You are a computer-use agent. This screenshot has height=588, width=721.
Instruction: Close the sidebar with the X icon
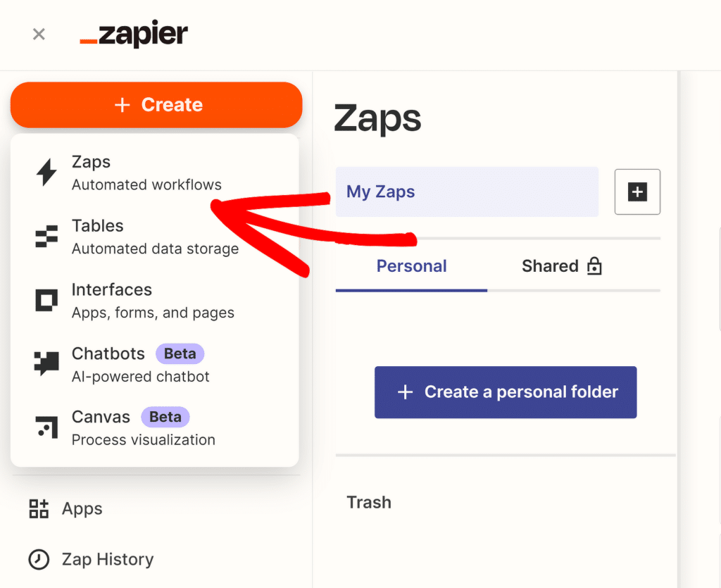[x=39, y=34]
